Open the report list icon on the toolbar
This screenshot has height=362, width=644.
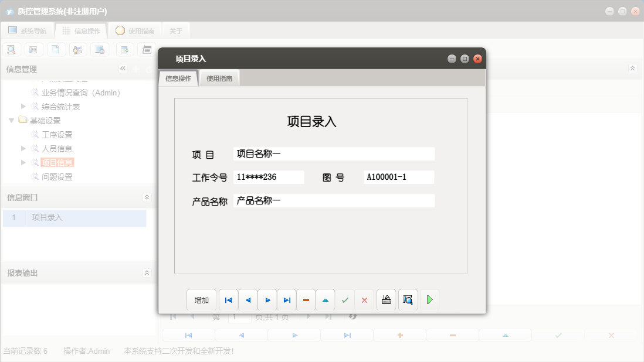coord(33,49)
